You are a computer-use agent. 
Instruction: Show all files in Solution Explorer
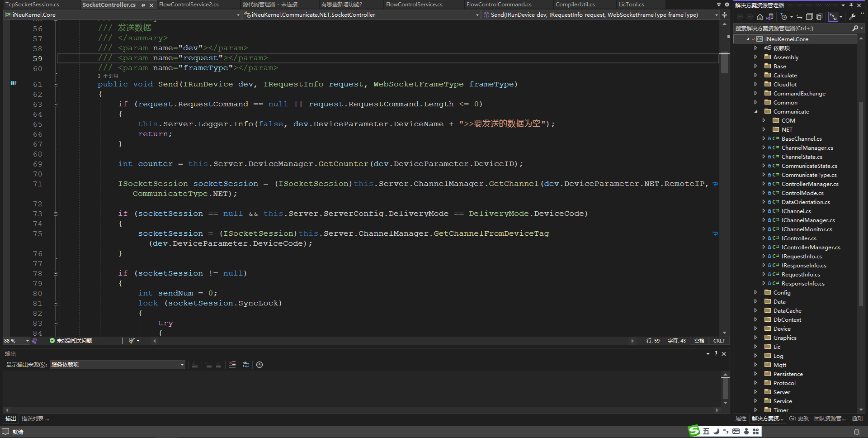point(819,17)
